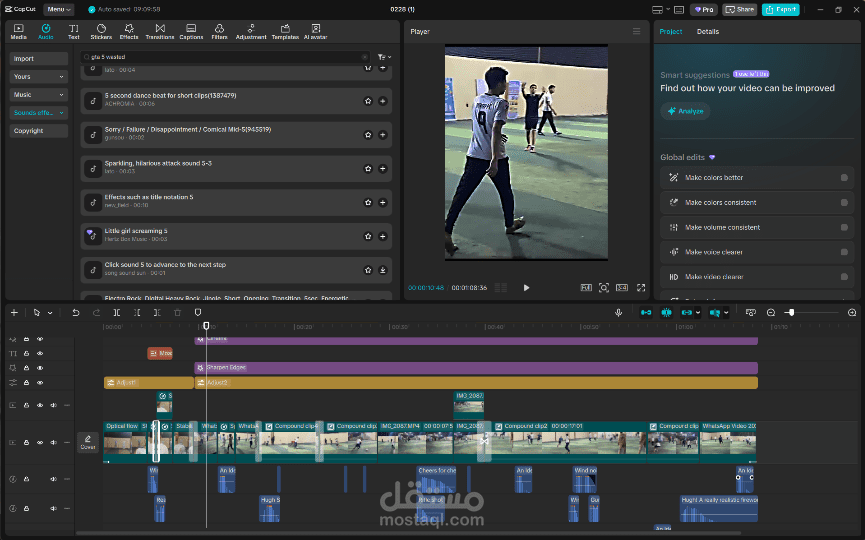Click the player aspect ratio icon
This screenshot has width=865, height=540.
[622, 288]
